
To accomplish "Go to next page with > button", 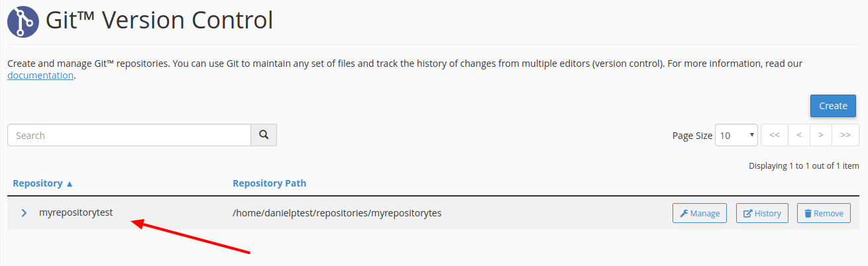I will tap(821, 135).
